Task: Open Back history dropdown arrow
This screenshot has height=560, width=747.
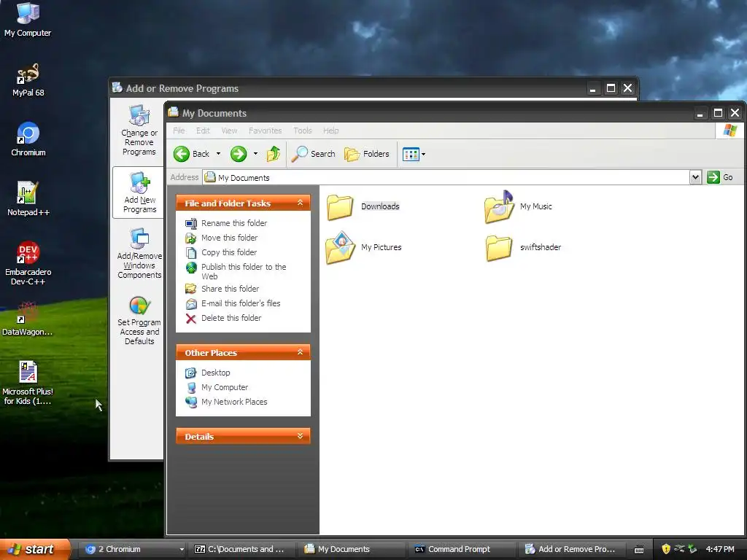Action: [x=218, y=154]
